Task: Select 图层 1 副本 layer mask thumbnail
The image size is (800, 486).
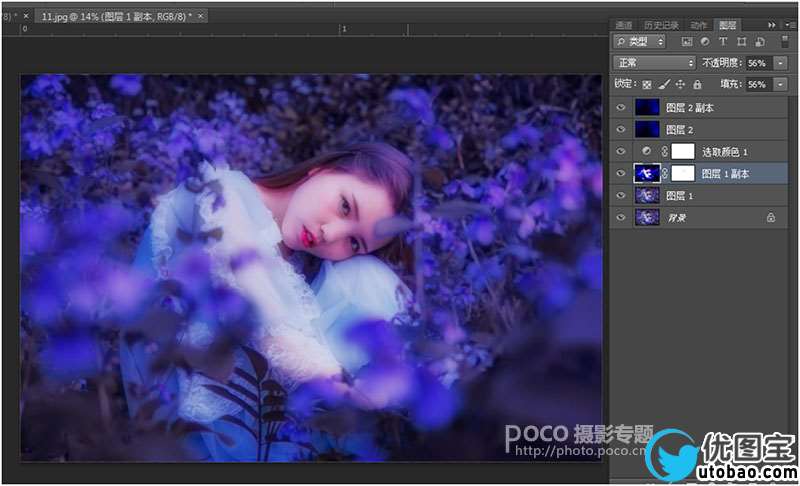Action: (x=683, y=173)
